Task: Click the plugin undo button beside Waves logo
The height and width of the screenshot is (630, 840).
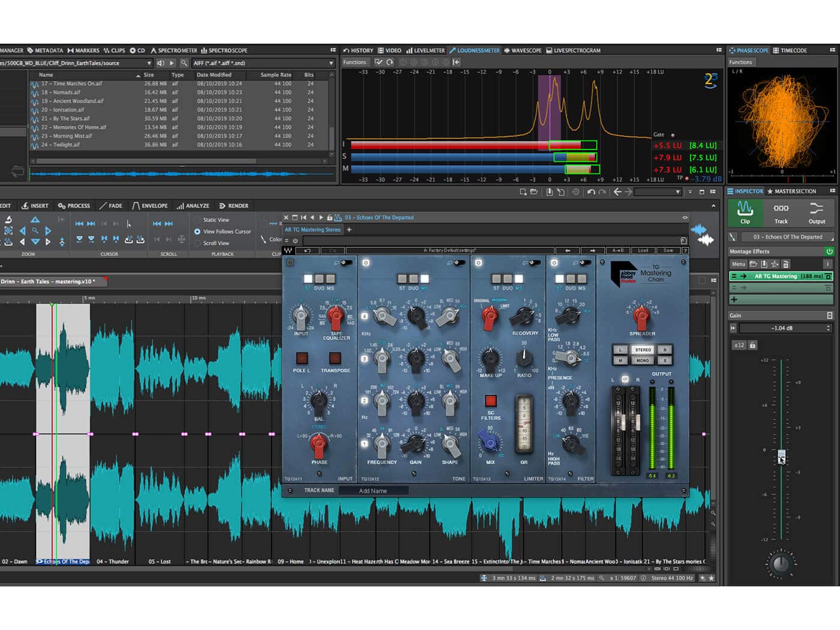Action: [308, 250]
